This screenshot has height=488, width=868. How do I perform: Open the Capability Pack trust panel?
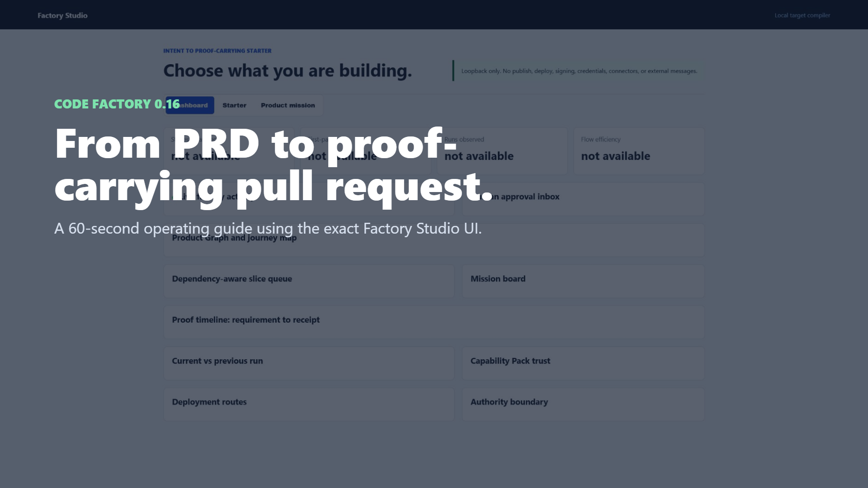[x=583, y=363]
